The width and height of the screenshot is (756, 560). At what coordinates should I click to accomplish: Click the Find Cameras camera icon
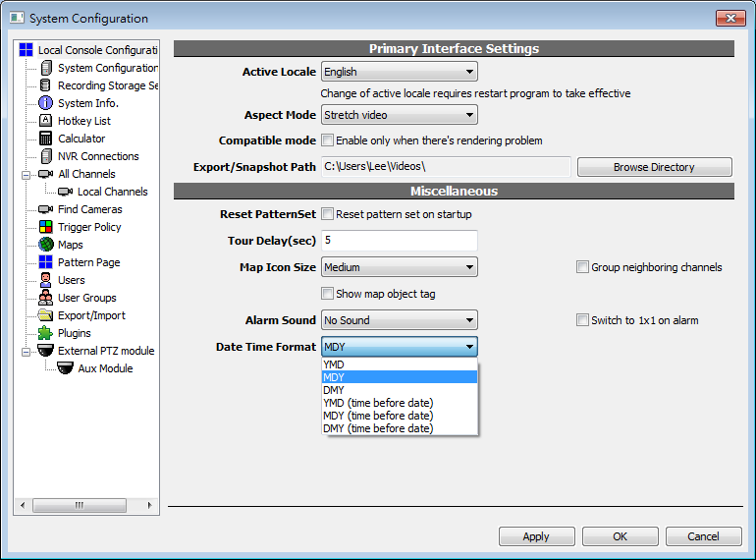point(46,209)
